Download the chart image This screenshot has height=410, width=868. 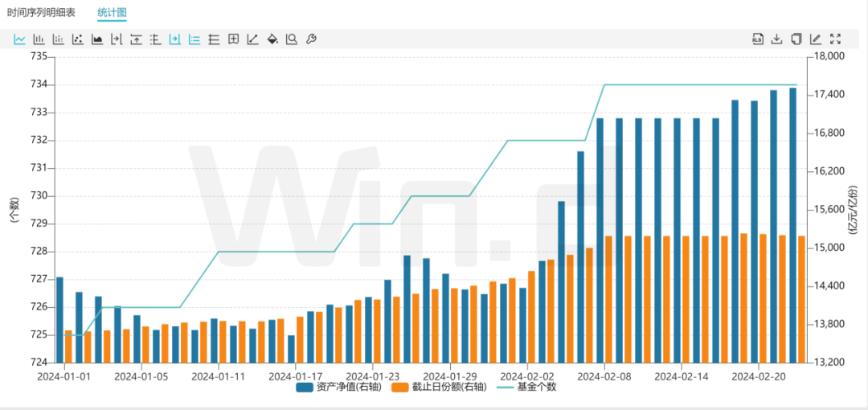pos(776,39)
